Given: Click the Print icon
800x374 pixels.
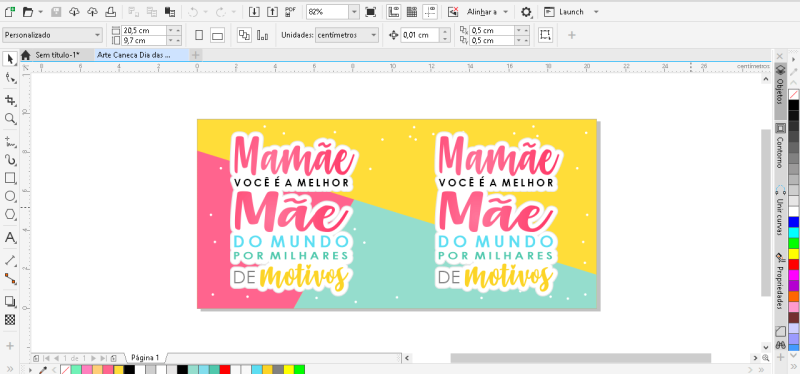Looking at the screenshot, I should (110, 12).
